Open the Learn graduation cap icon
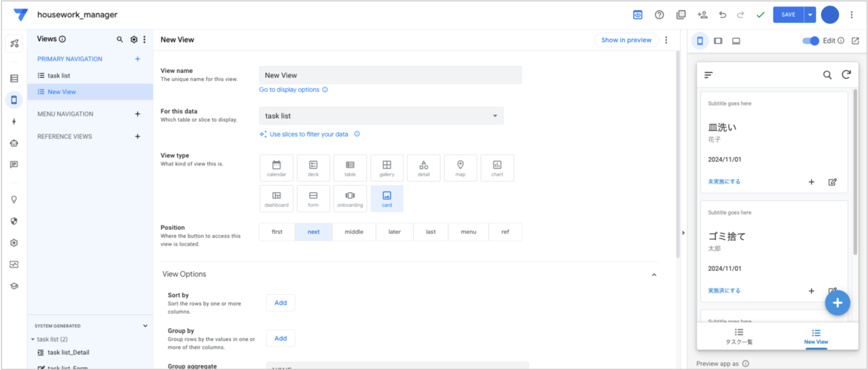Screen dimensions: 868x370 coord(14,286)
